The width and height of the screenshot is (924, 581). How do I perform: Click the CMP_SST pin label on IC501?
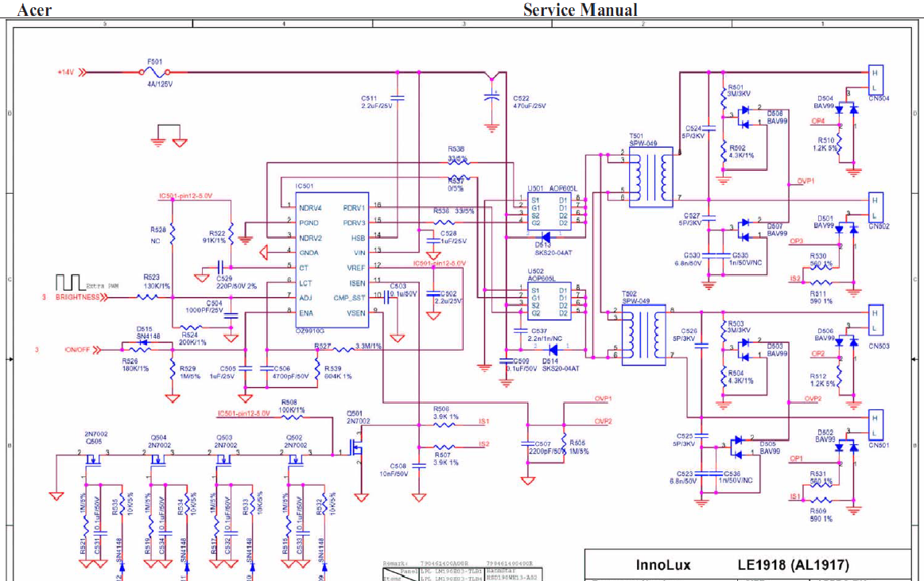pos(349,298)
